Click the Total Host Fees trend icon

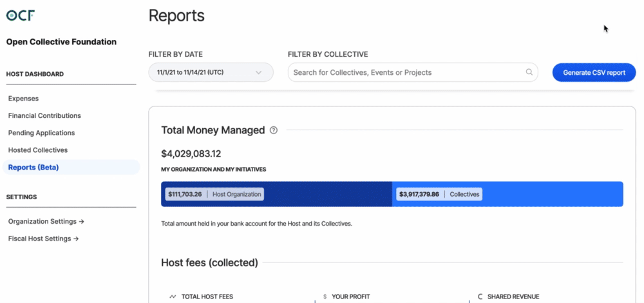[173, 297]
